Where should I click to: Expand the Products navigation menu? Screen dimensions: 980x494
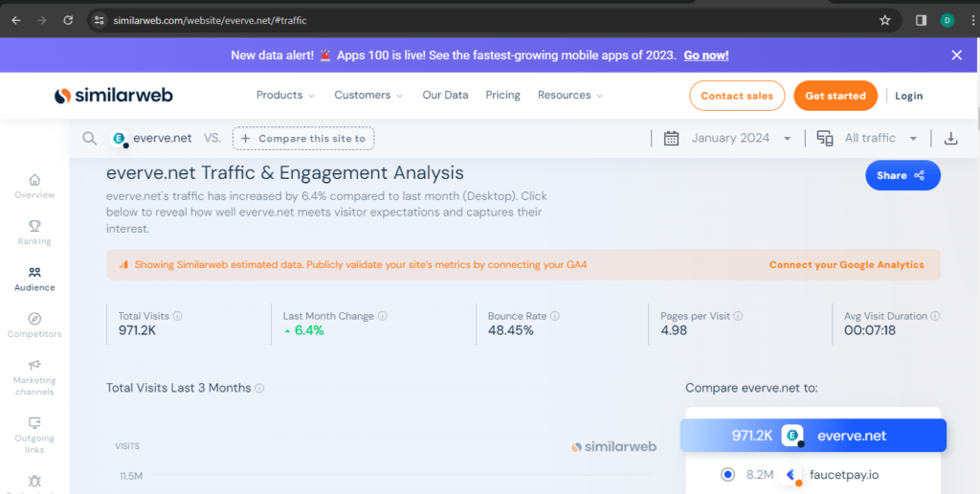[x=285, y=96]
